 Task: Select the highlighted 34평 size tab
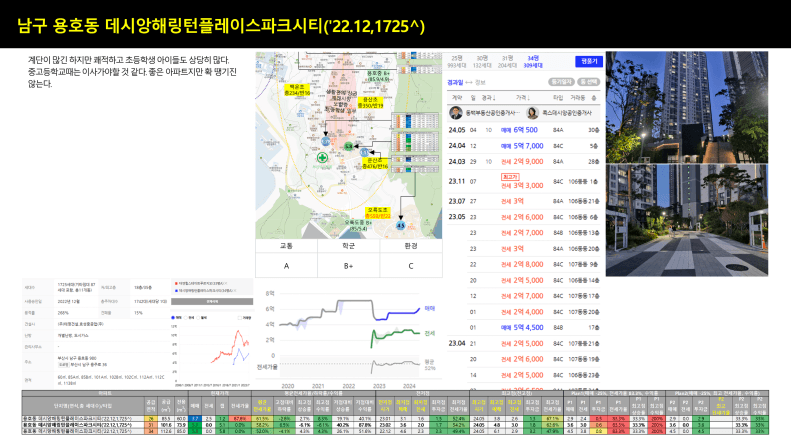[533, 62]
